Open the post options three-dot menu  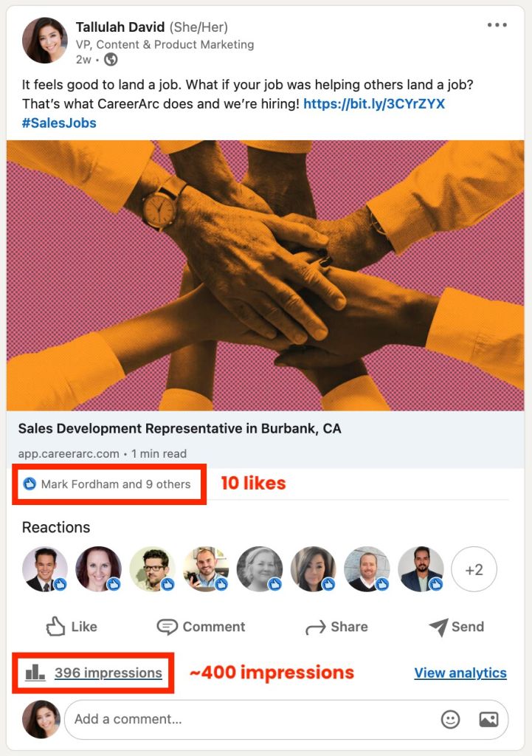coord(498,24)
